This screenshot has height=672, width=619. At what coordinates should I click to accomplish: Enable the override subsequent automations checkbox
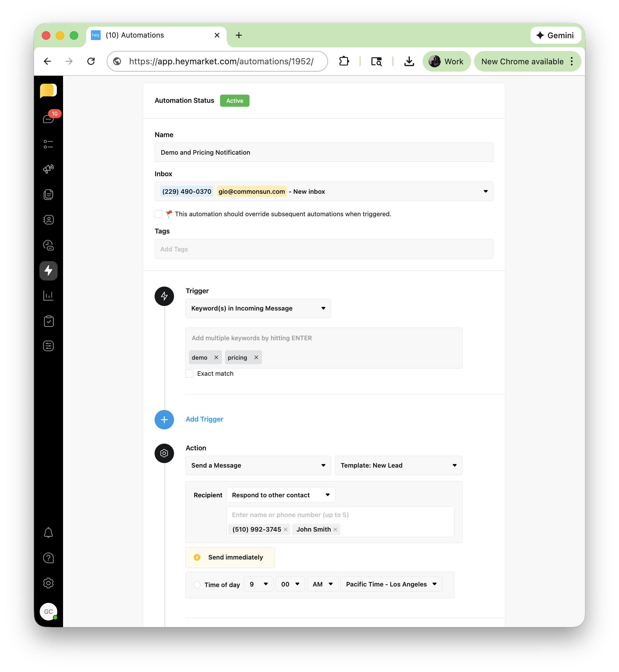click(x=159, y=214)
